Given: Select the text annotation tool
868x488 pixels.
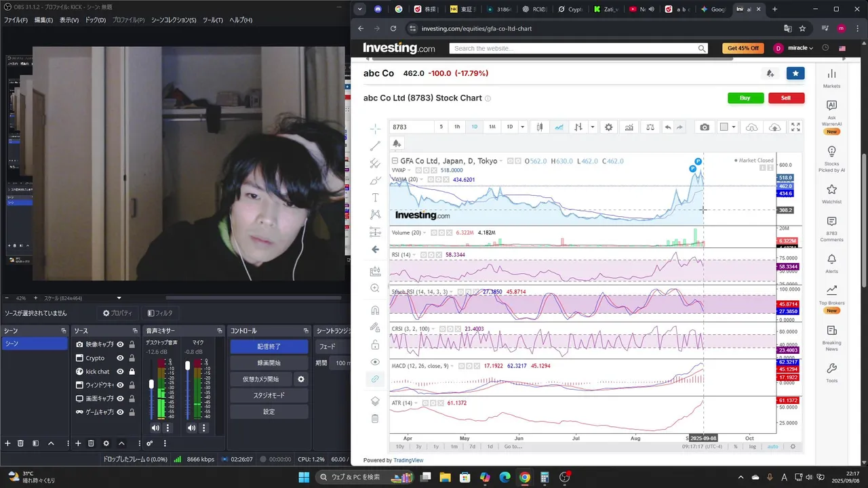Looking at the screenshot, I should 375,197.
